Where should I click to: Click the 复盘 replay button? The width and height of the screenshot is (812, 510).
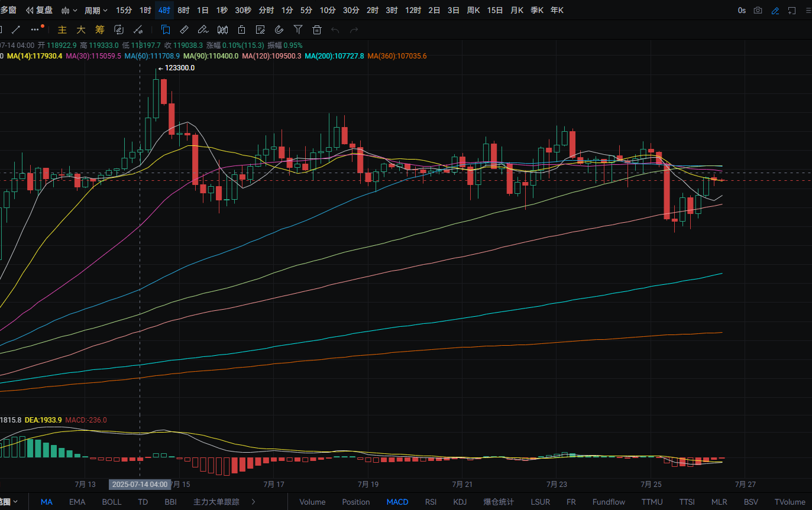39,11
